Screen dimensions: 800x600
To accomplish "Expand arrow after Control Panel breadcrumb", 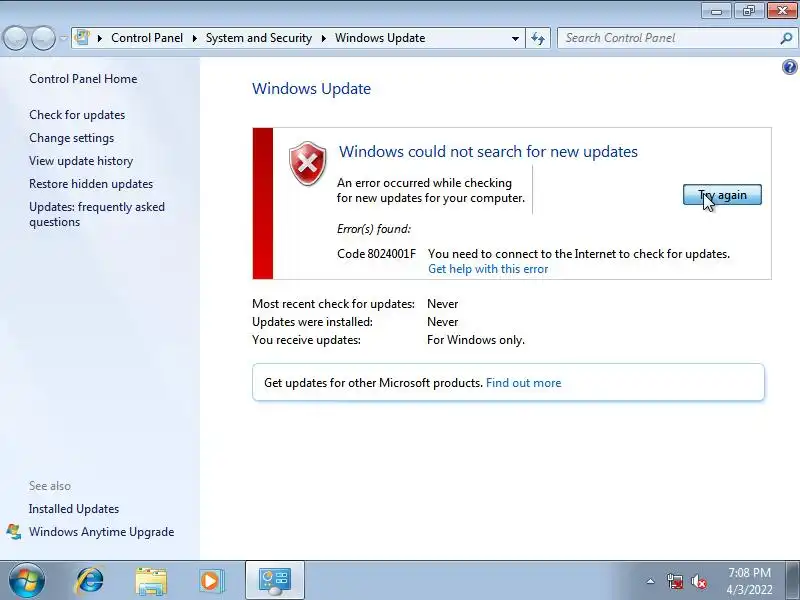I will pyautogui.click(x=194, y=38).
